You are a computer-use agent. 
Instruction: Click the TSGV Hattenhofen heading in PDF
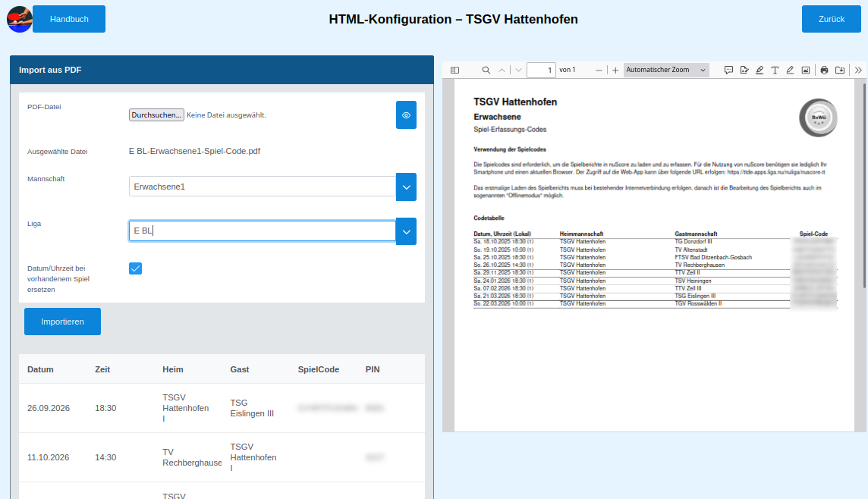pos(515,102)
